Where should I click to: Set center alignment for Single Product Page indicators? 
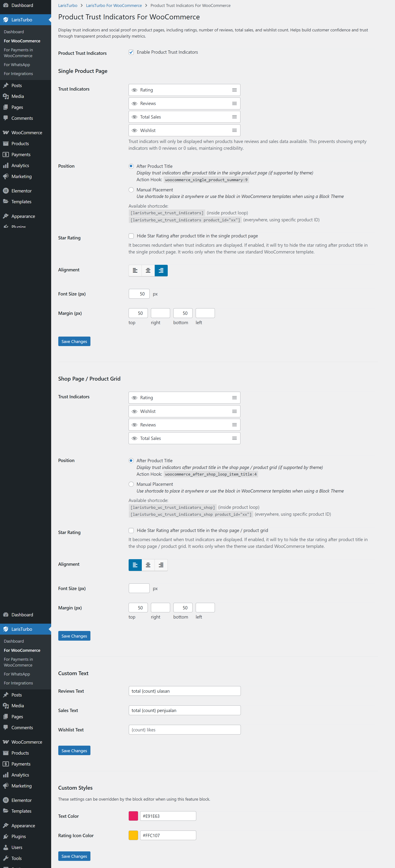pyautogui.click(x=148, y=271)
